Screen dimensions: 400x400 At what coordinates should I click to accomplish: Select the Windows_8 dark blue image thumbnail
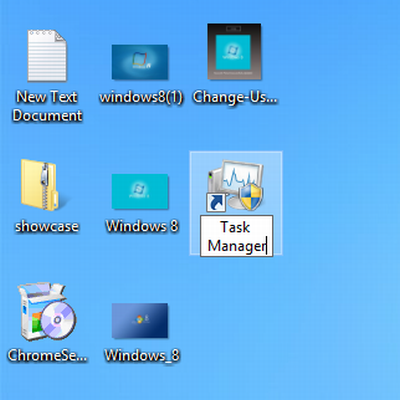click(x=140, y=320)
